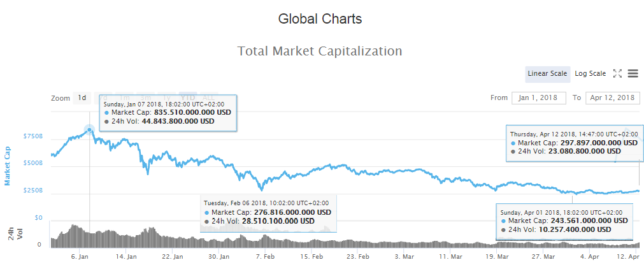Click the Apr 12 market cap tooltip
The height and width of the screenshot is (274, 644).
click(x=573, y=143)
